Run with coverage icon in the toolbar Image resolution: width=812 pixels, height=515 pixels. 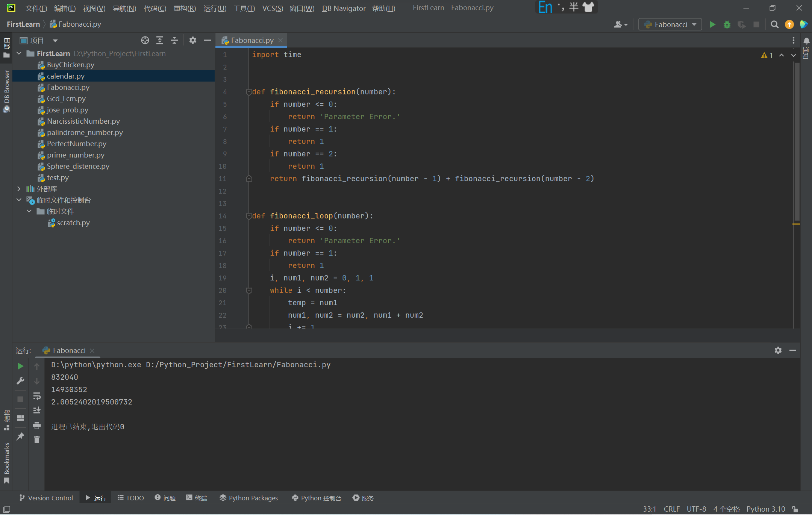click(742, 24)
